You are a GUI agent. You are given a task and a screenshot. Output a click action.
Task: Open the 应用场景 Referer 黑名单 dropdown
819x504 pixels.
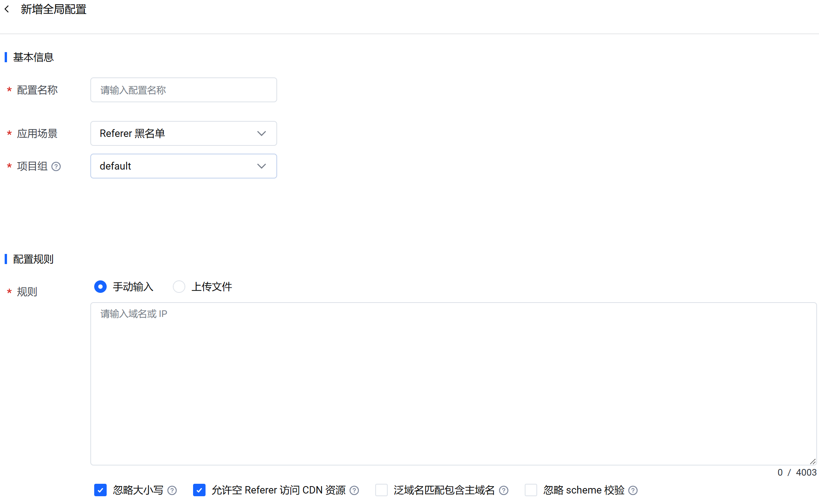tap(175, 133)
